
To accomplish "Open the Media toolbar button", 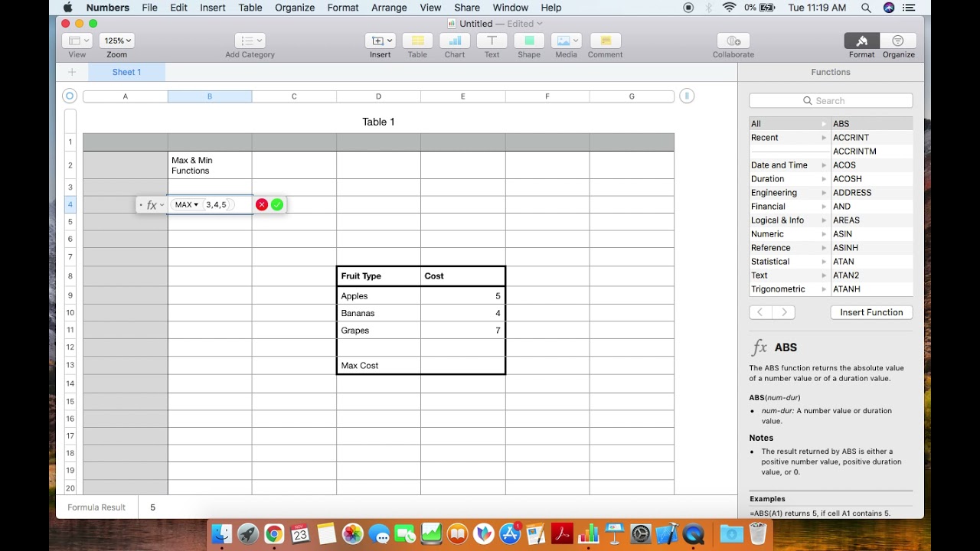I will 567,41.
